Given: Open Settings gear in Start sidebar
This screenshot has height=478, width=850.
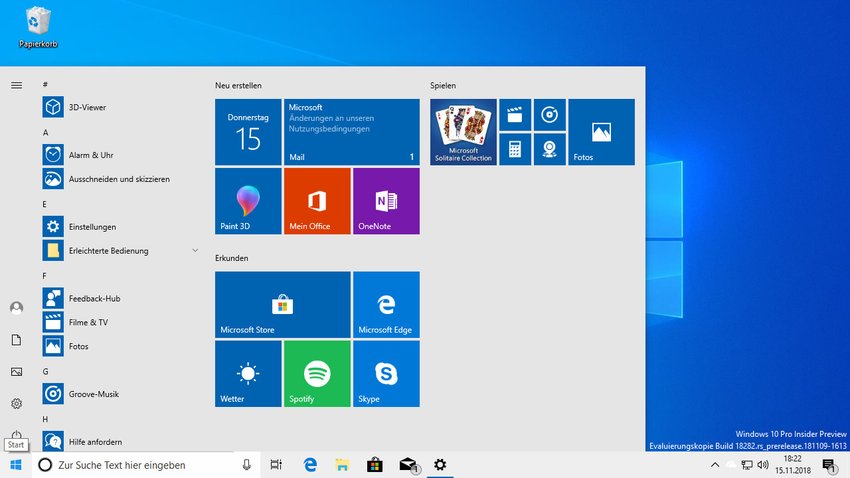Looking at the screenshot, I should tap(16, 404).
